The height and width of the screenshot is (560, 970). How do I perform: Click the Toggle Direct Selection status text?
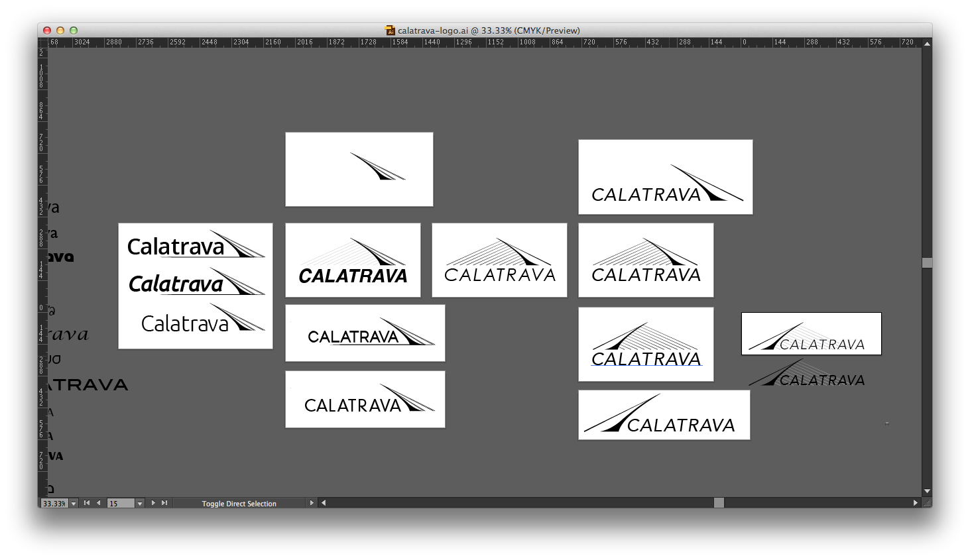click(x=239, y=504)
